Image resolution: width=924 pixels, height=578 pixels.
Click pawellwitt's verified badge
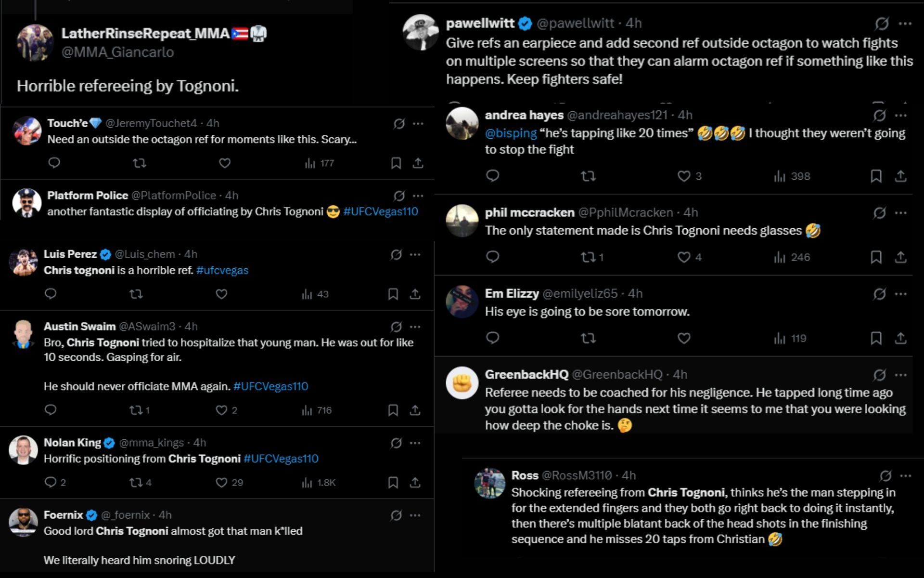pyautogui.click(x=526, y=23)
